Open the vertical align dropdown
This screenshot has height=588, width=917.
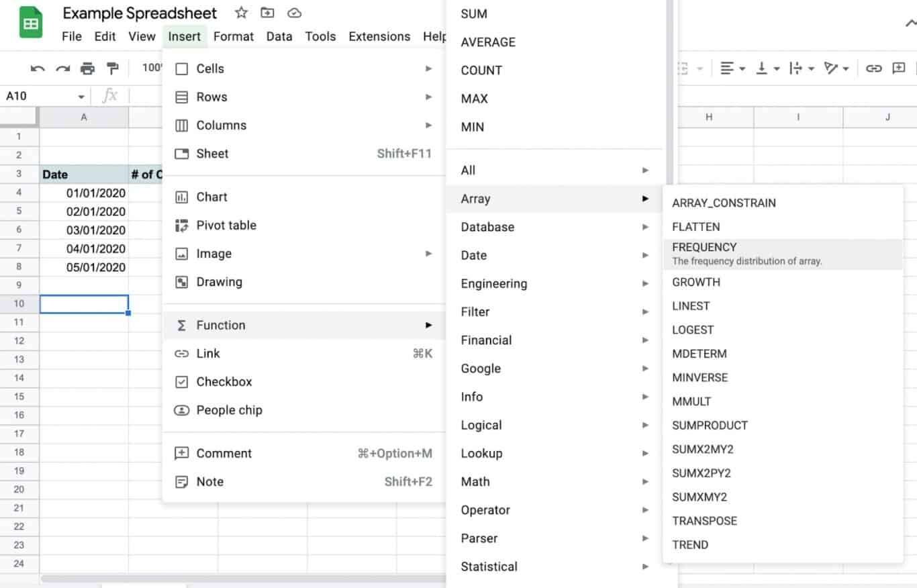click(x=768, y=68)
